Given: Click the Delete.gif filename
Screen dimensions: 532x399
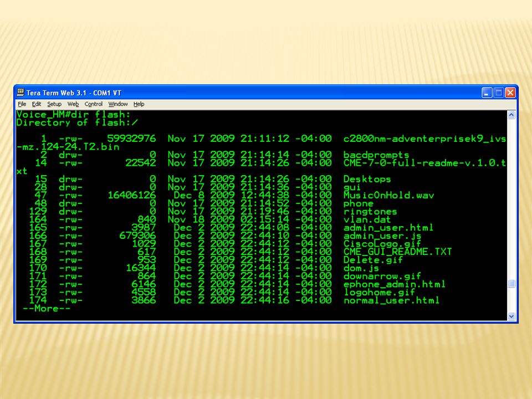Looking at the screenshot, I should [x=373, y=260].
